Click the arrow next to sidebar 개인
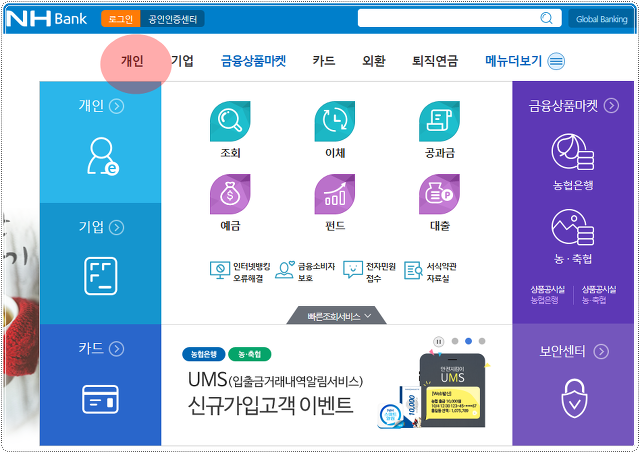Screen dimensions: 640x453 click(117, 106)
